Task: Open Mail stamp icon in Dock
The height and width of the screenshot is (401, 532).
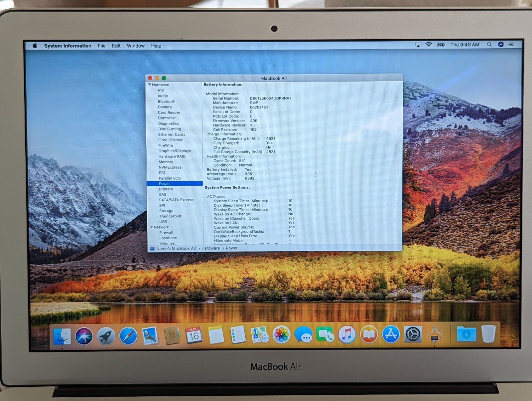Action: (150, 335)
